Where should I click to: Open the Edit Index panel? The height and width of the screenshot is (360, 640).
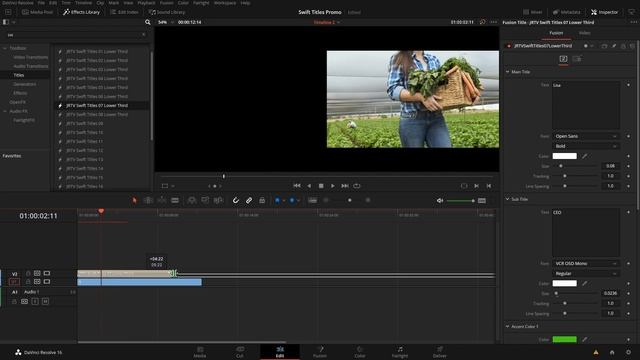124,12
